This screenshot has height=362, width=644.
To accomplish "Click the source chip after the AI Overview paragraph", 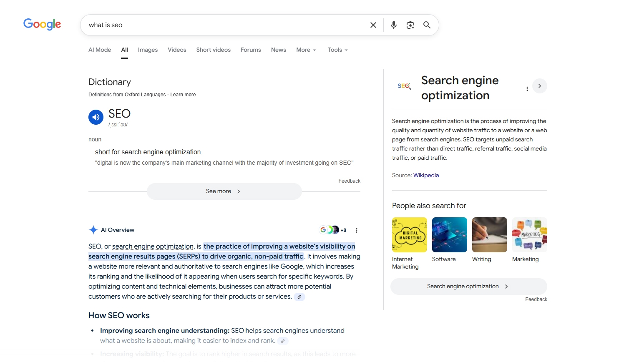I will tap(299, 297).
